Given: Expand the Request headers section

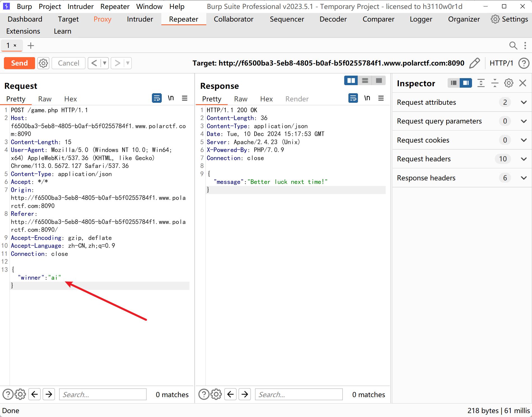Looking at the screenshot, I should pos(523,159).
